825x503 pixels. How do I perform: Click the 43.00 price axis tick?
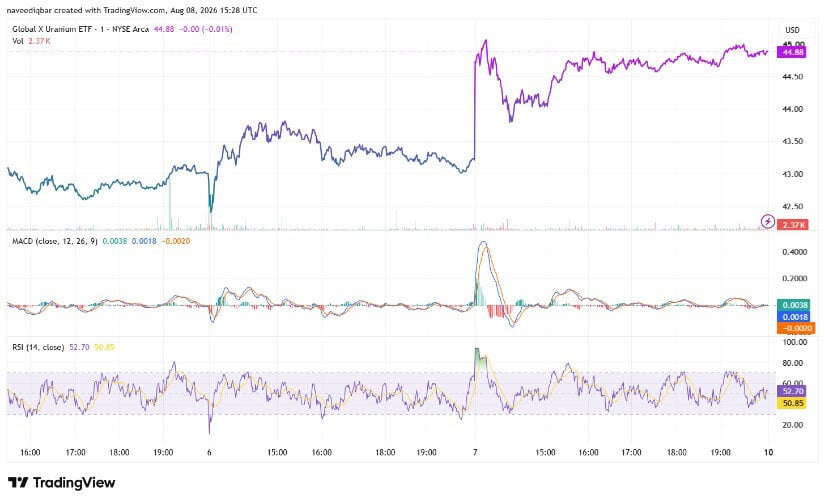point(793,174)
